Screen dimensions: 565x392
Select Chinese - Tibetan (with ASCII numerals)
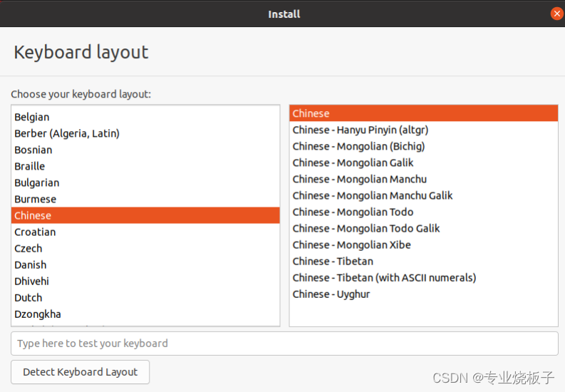click(x=424, y=278)
